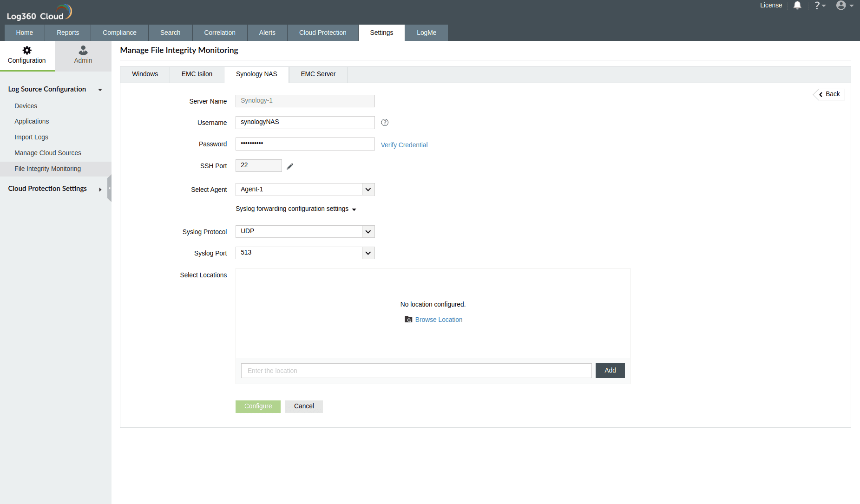Collapse the Log Source Configuration section
The image size is (860, 504).
100,90
